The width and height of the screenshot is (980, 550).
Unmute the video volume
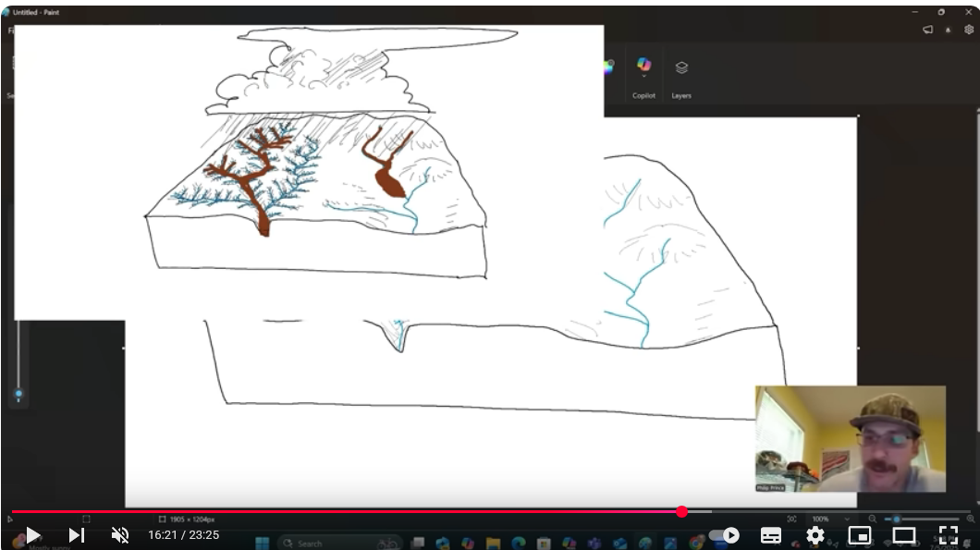coord(120,535)
